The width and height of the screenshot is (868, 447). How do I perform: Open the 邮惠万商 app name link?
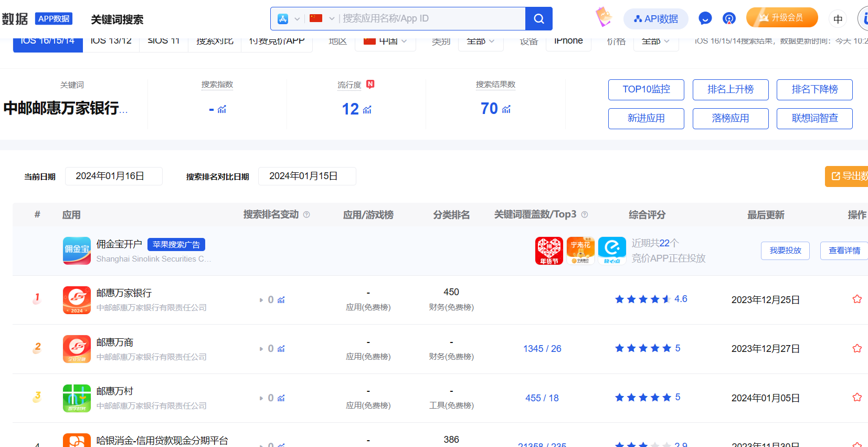[115, 342]
